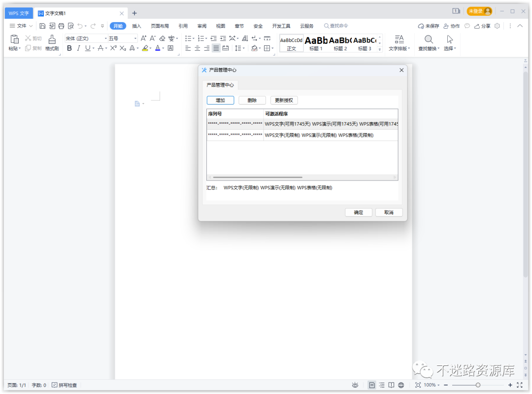Toggle italic formatting
Viewport: 532px width, 394px height.
79,48
